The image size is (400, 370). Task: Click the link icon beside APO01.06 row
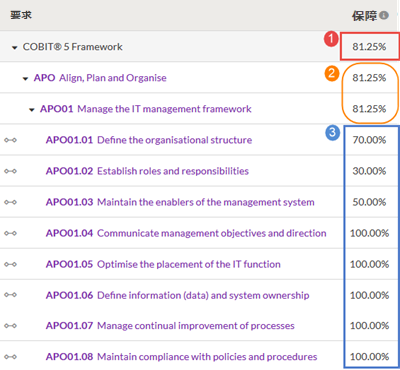point(10,295)
